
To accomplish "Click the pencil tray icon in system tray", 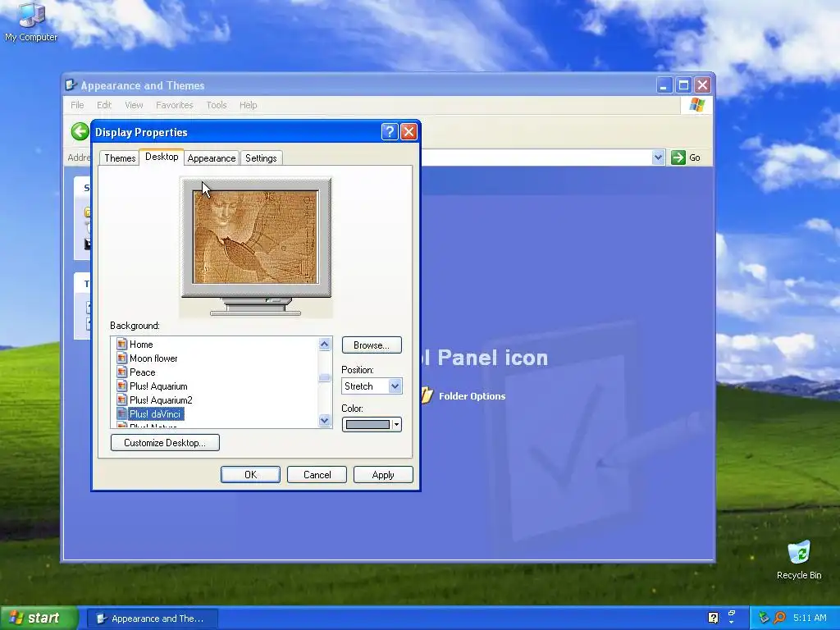I will pyautogui.click(x=764, y=618).
